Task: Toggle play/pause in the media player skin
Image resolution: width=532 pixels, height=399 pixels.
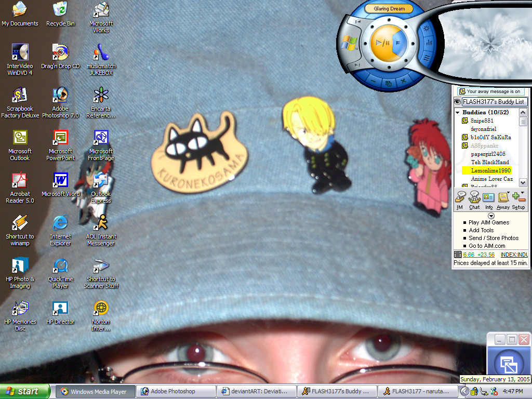Action: click(x=382, y=43)
